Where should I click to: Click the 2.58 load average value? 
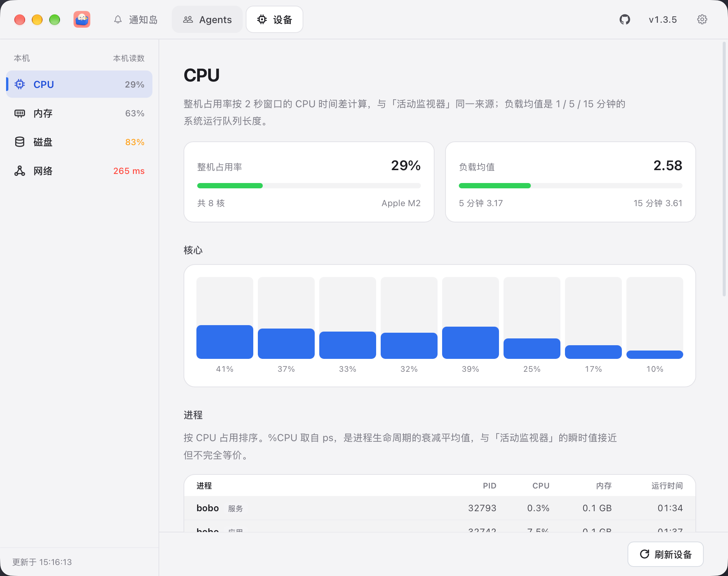coord(668,166)
